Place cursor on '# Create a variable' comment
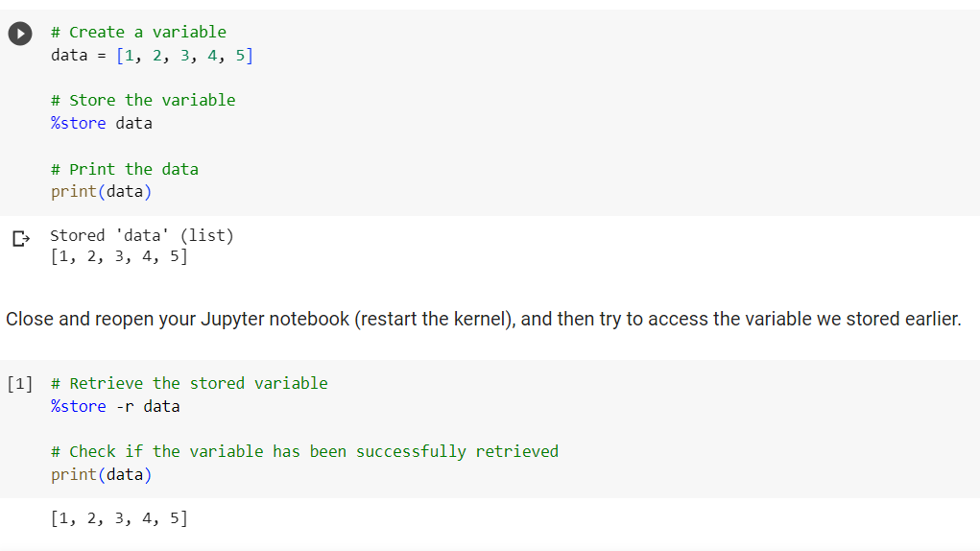This screenshot has height=551, width=980. (138, 32)
